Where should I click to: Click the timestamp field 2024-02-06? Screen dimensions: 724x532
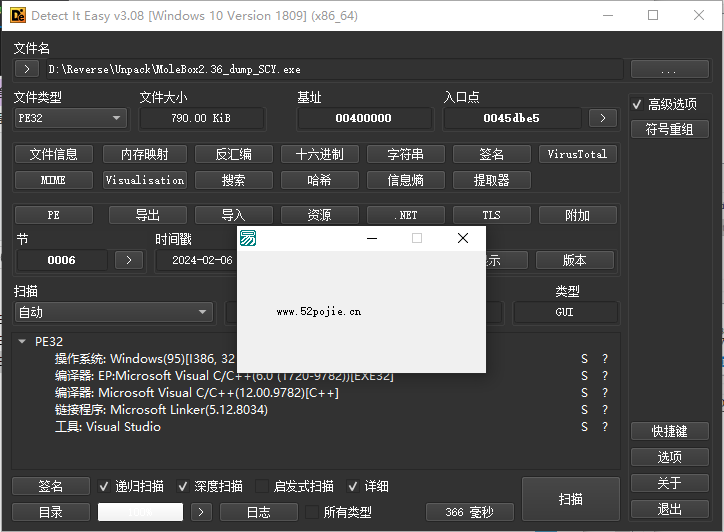click(x=196, y=260)
